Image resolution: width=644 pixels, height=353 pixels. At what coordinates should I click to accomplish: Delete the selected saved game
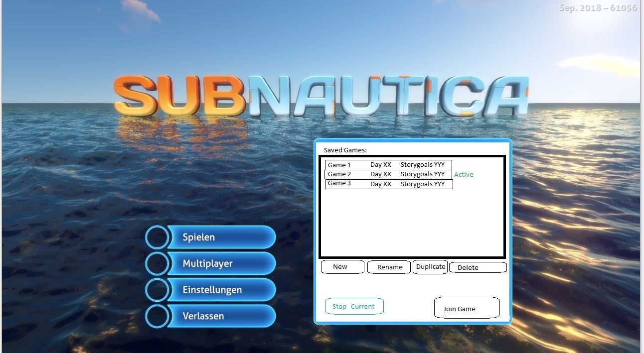click(x=468, y=267)
